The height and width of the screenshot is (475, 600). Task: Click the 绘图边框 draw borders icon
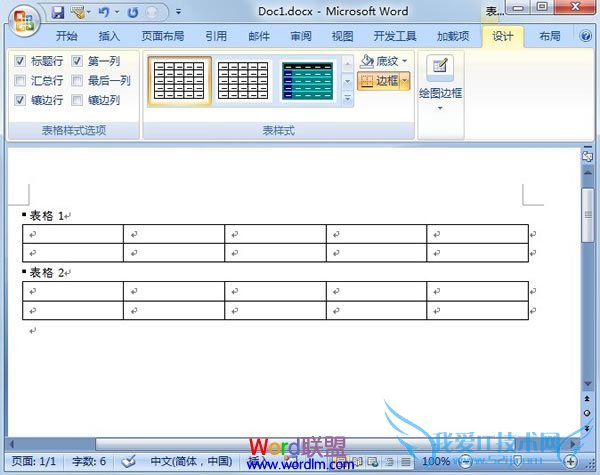438,67
